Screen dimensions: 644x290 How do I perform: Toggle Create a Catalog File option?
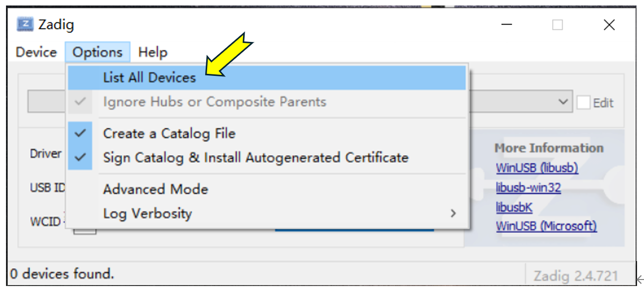point(169,134)
